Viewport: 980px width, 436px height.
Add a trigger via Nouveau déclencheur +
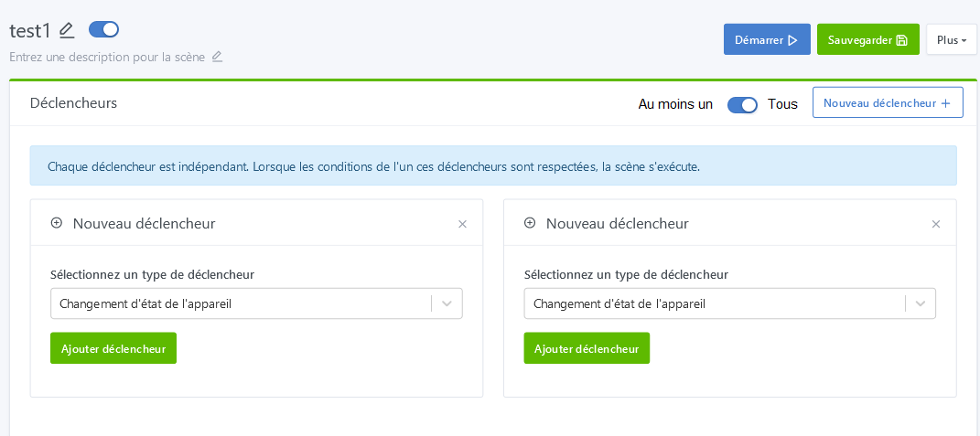pos(888,103)
